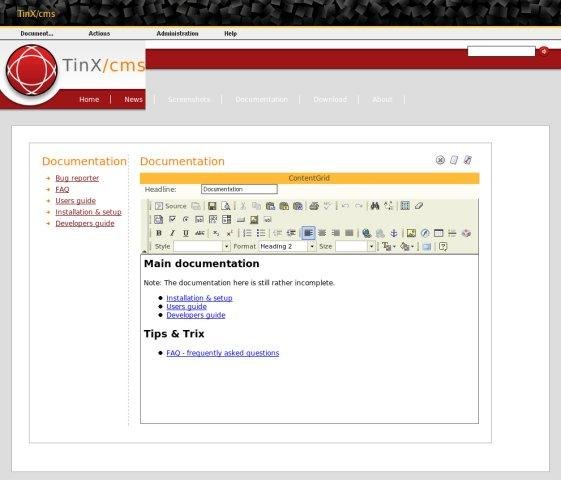The image size is (561, 480).
Task: Toggle Subscript formatting
Action: point(216,233)
